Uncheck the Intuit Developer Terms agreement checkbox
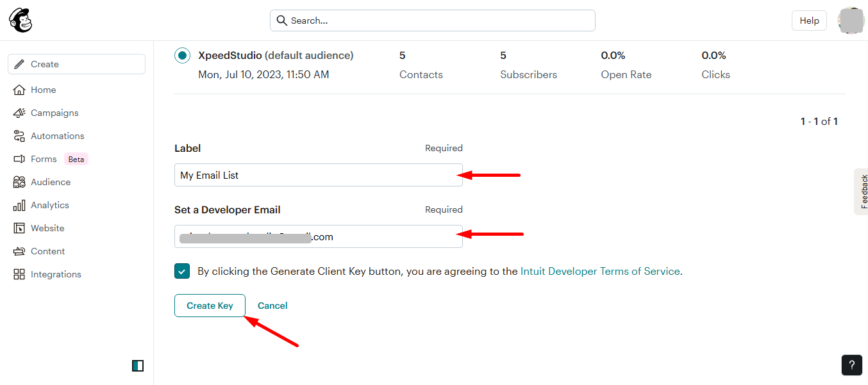 [x=181, y=271]
